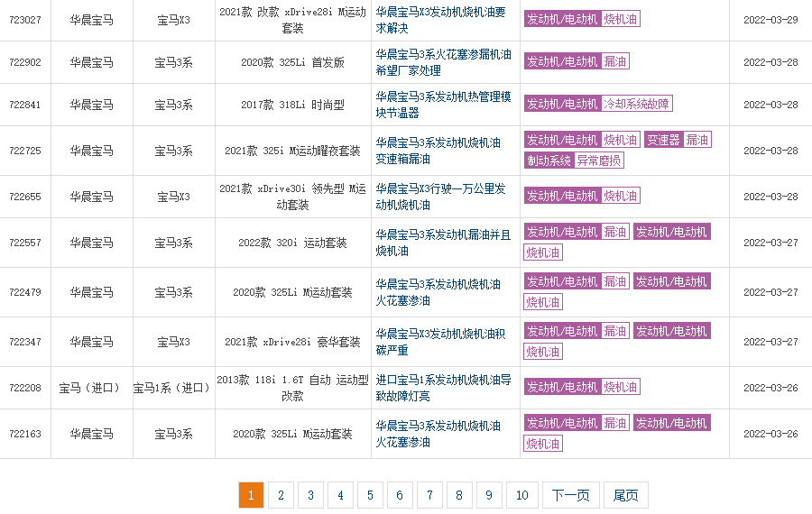The height and width of the screenshot is (514, 812).
Task: Open complaint link 华晨宝马X3发动机烧机油积碳严重
Action: tap(440, 342)
